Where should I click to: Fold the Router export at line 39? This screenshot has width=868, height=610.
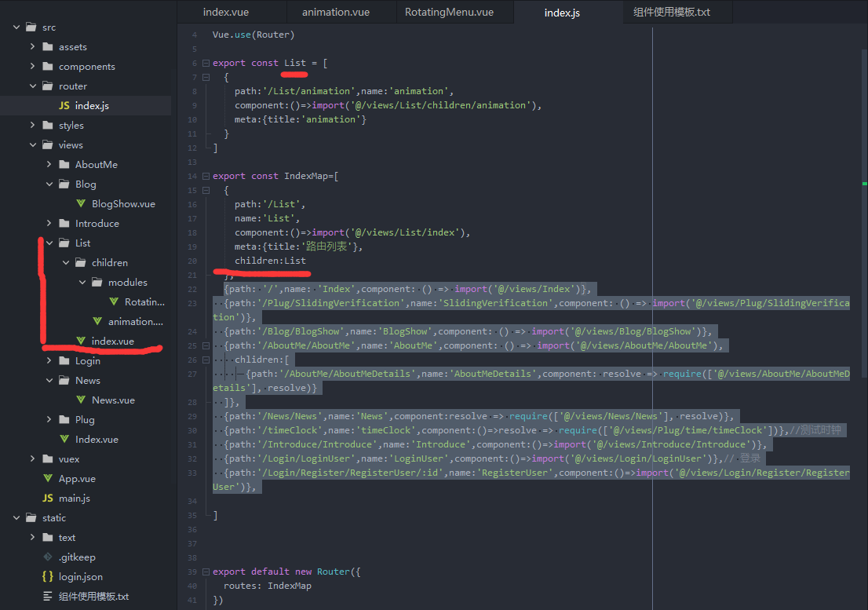click(x=206, y=572)
